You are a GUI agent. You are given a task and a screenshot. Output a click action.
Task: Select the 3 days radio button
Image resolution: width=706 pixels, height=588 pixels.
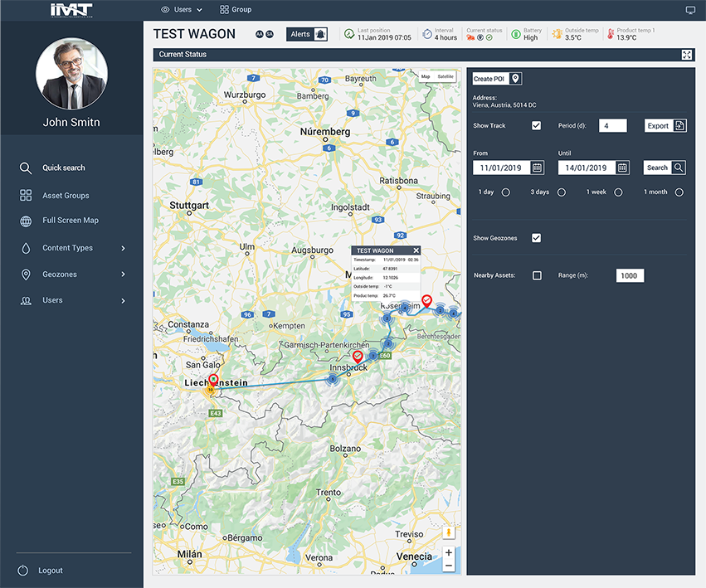click(562, 192)
